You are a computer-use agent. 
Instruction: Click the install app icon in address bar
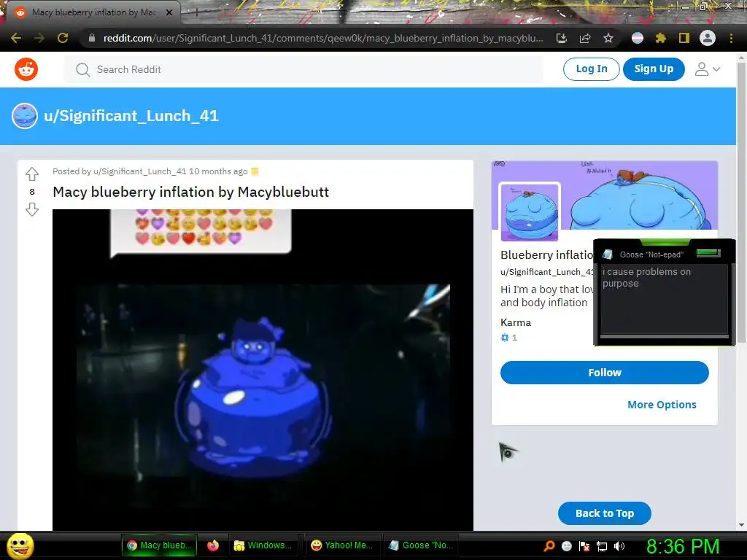[x=562, y=38]
